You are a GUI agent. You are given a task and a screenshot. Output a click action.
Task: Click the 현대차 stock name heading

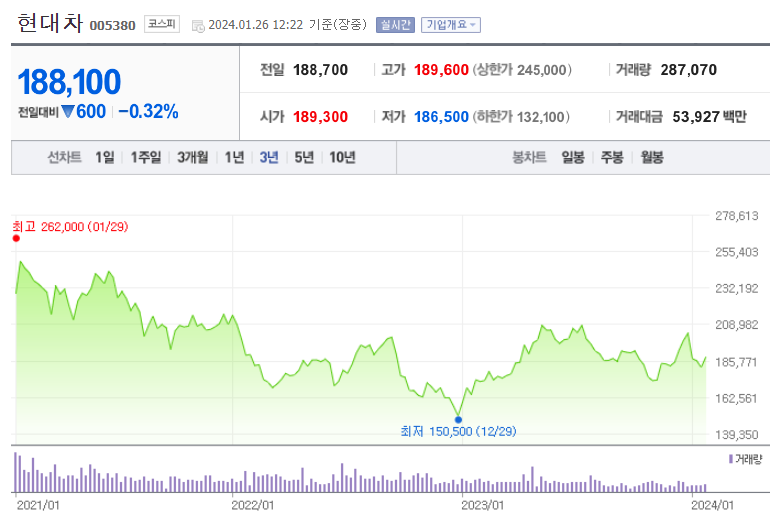coord(50,23)
